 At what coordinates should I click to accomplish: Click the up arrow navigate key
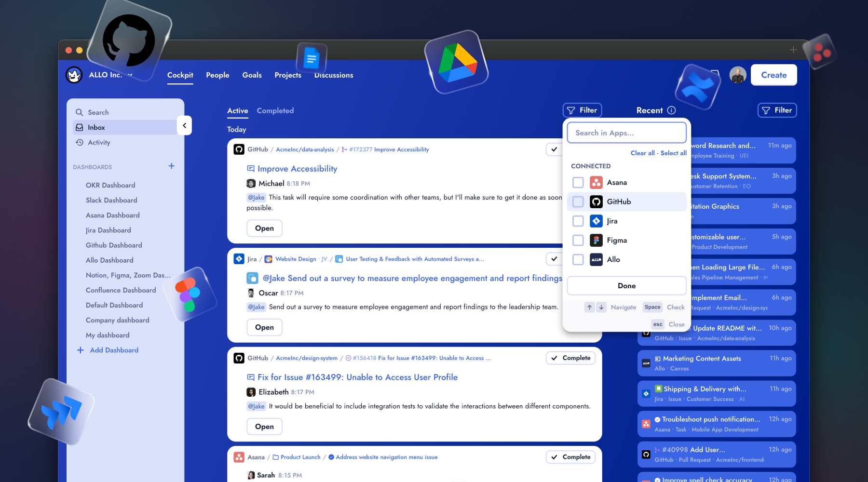(x=589, y=307)
